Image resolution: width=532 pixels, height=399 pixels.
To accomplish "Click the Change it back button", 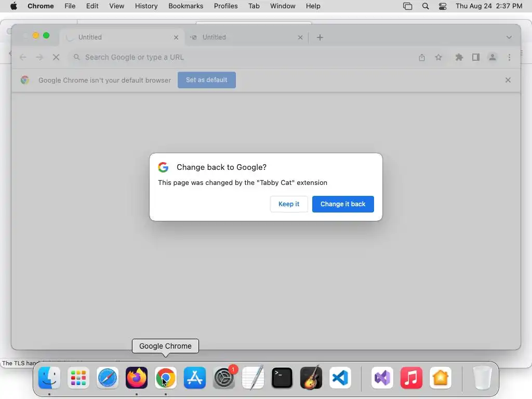I will pyautogui.click(x=343, y=204).
